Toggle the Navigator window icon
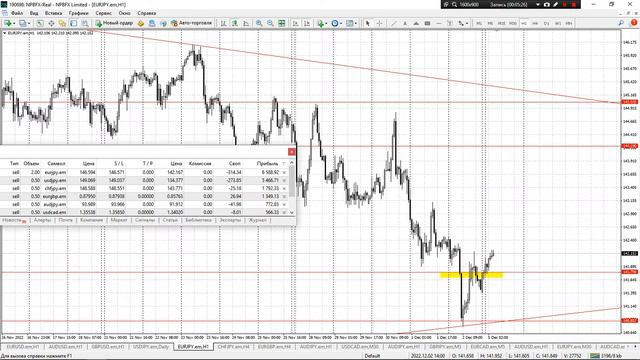The width and height of the screenshot is (640, 360). click(62, 23)
